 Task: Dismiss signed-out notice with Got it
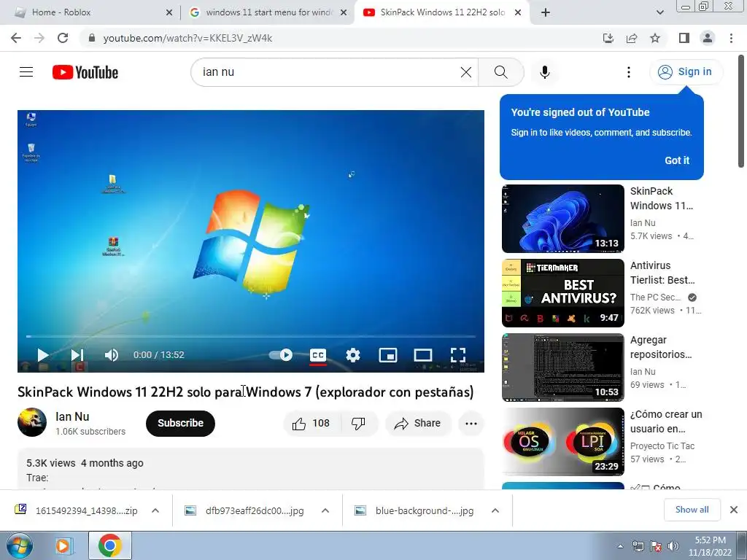(677, 160)
